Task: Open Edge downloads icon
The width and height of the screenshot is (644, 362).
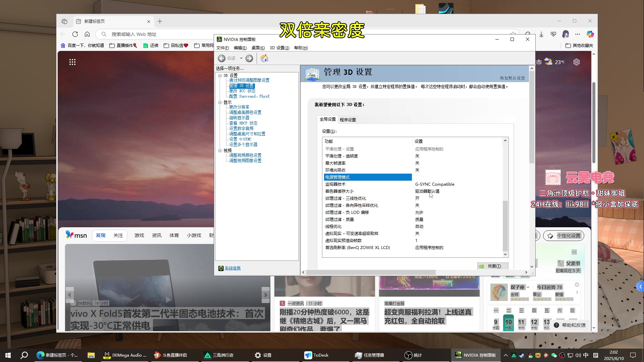Action: coord(541,34)
